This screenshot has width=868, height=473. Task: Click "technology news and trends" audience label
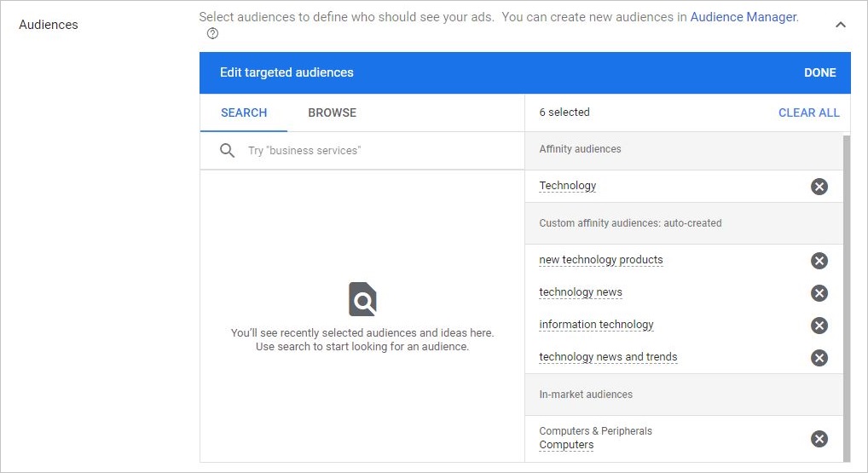pyautogui.click(x=608, y=357)
